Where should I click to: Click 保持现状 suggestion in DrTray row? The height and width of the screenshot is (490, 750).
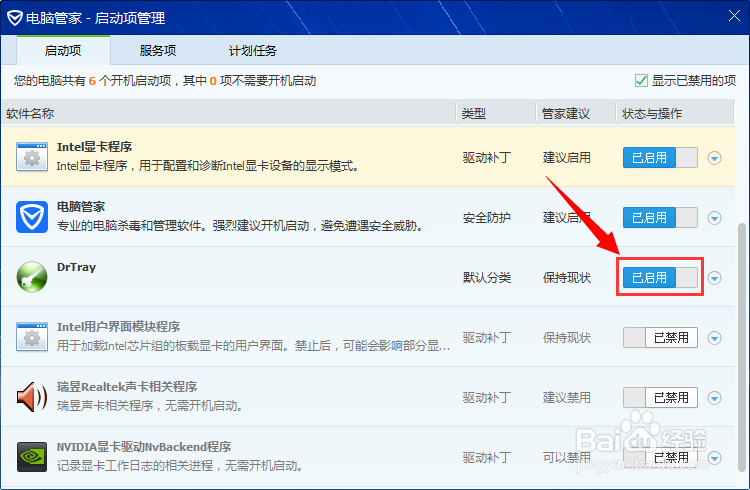point(567,278)
